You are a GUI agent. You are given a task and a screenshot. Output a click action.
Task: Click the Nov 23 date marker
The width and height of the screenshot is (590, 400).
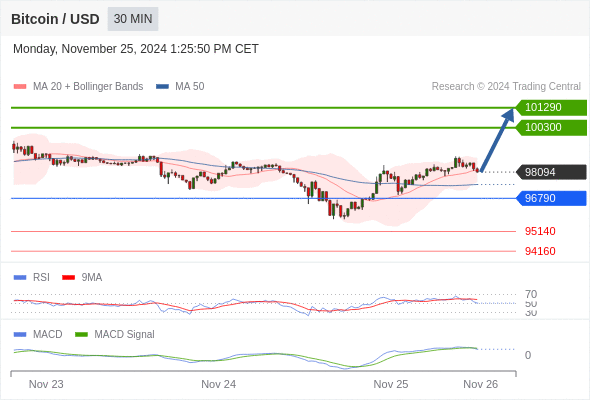46,384
